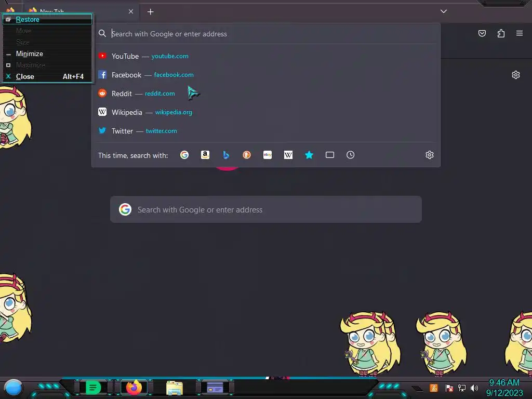Open the network tray icon
The image size is (532, 399).
[x=462, y=388]
